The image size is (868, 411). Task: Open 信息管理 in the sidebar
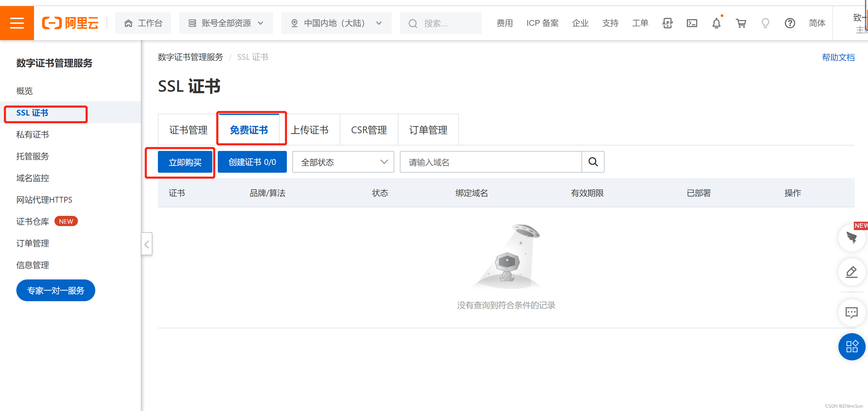coord(32,265)
